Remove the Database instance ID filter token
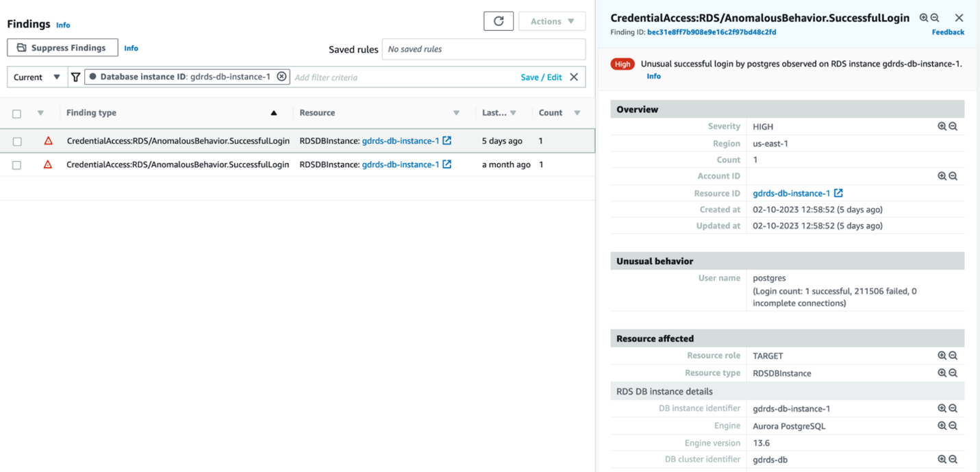The image size is (980, 472). [x=282, y=77]
